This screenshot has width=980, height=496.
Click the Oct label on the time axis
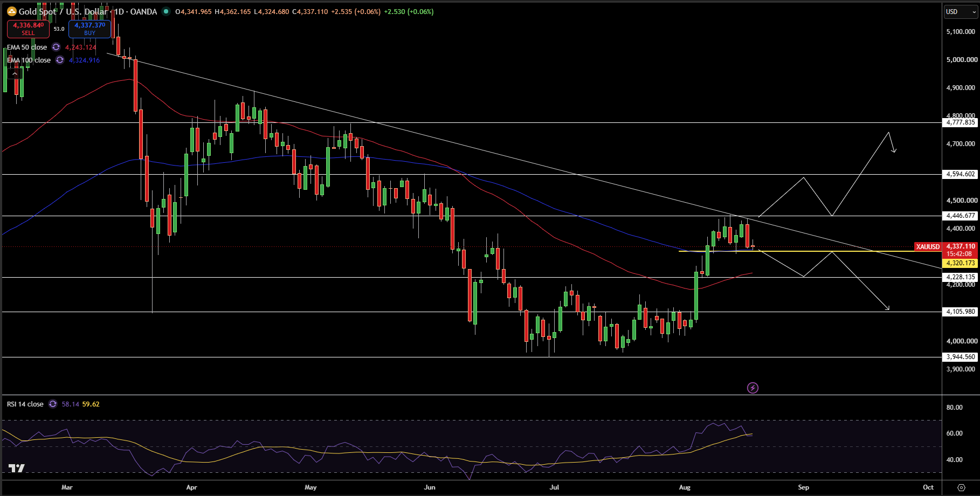click(928, 487)
